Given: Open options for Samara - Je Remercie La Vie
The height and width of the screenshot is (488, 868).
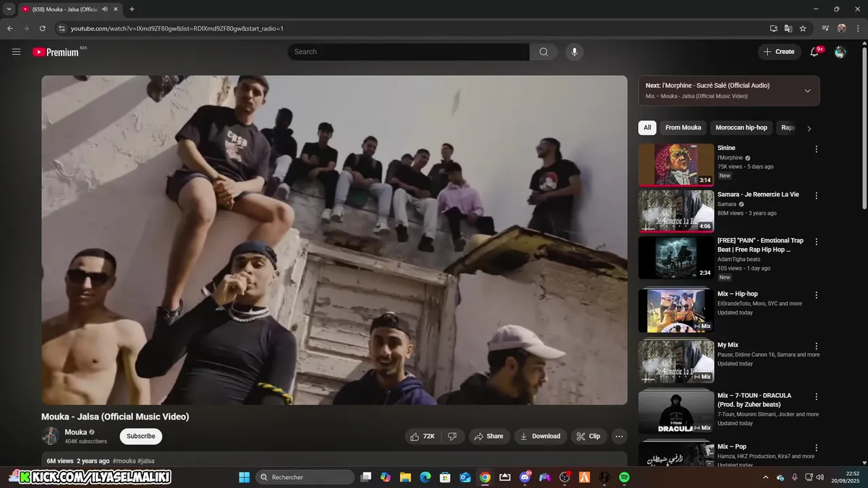Looking at the screenshot, I should coord(816,195).
